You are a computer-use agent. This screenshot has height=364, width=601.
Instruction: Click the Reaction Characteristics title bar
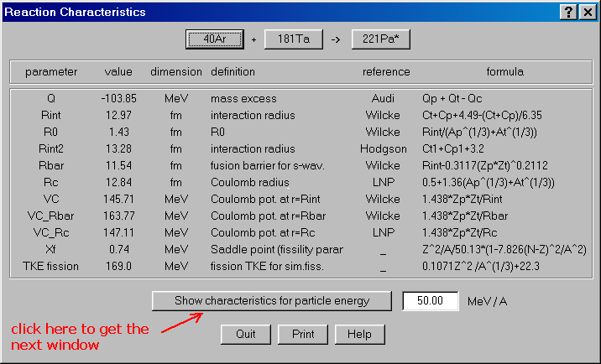[x=252, y=12]
